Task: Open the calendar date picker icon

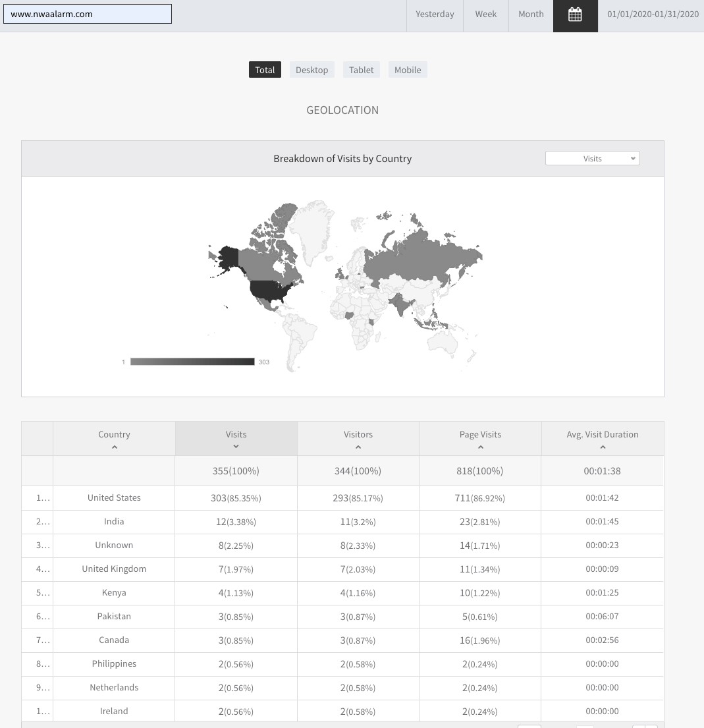Action: (x=575, y=14)
